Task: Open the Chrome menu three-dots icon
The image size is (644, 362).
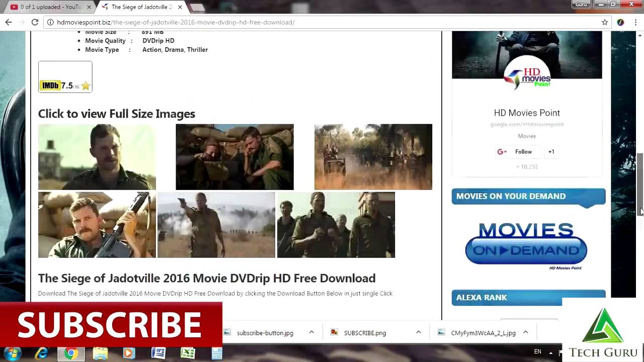Action: (635, 22)
